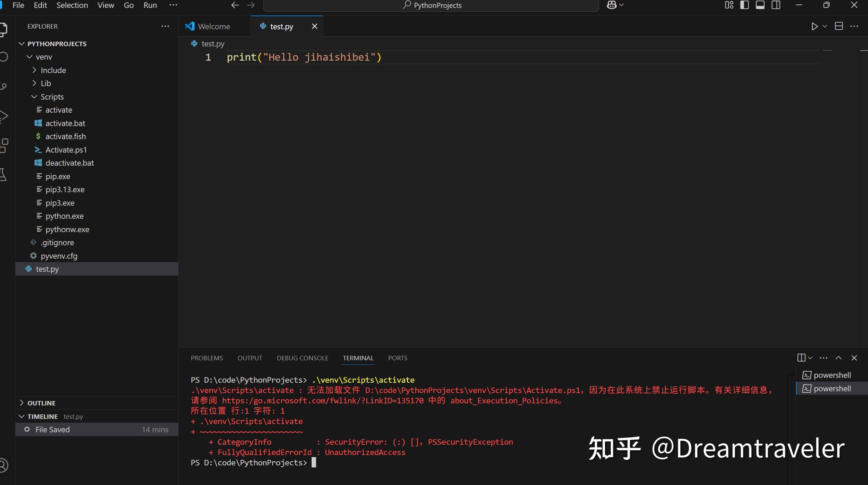The height and width of the screenshot is (485, 868).
Task: Click the Run Python File play icon
Action: (x=814, y=27)
